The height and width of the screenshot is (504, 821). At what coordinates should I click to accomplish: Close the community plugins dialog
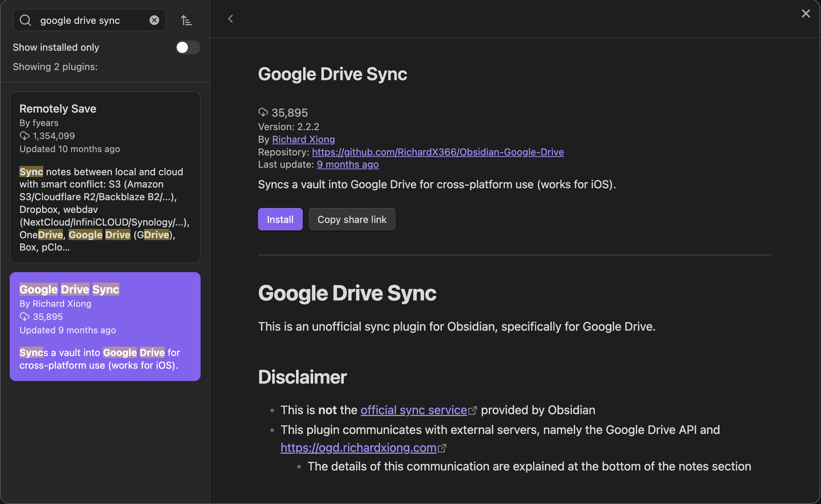806,14
